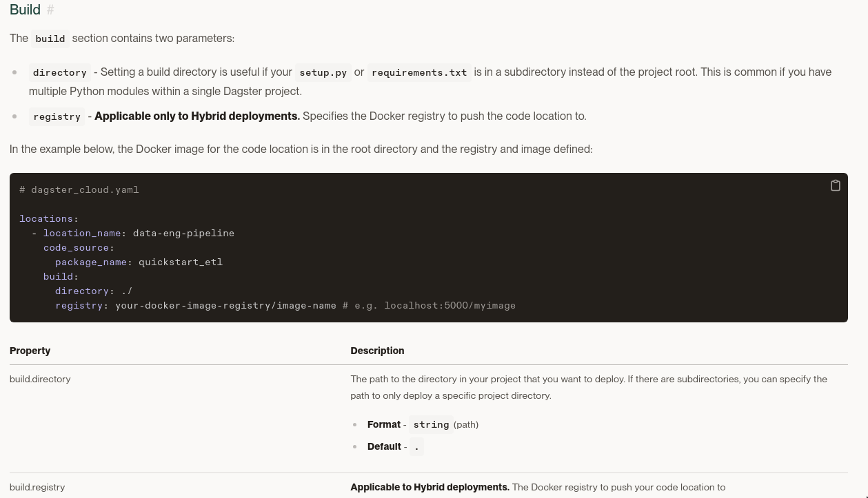Click the anchor hash next to Build heading

click(x=50, y=10)
